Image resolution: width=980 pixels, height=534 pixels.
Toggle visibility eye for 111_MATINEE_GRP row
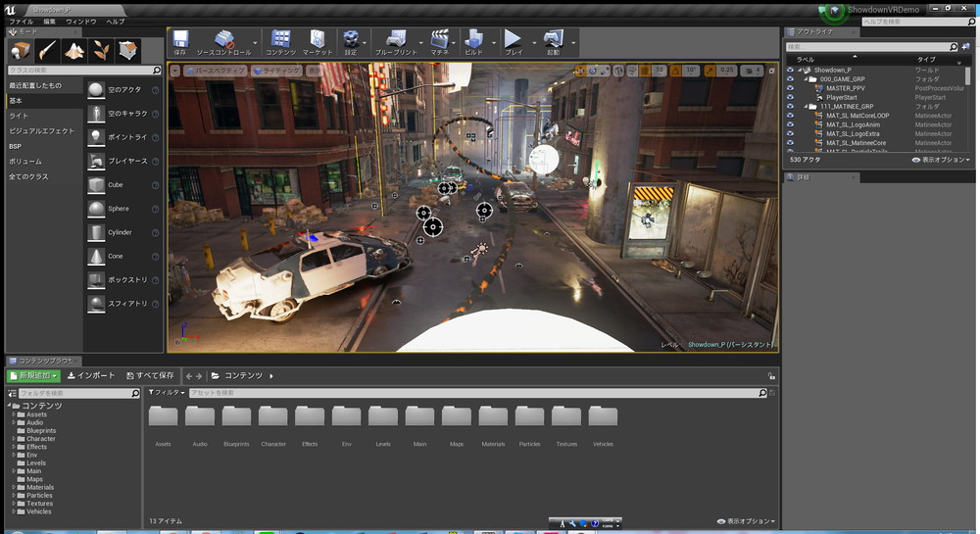790,106
